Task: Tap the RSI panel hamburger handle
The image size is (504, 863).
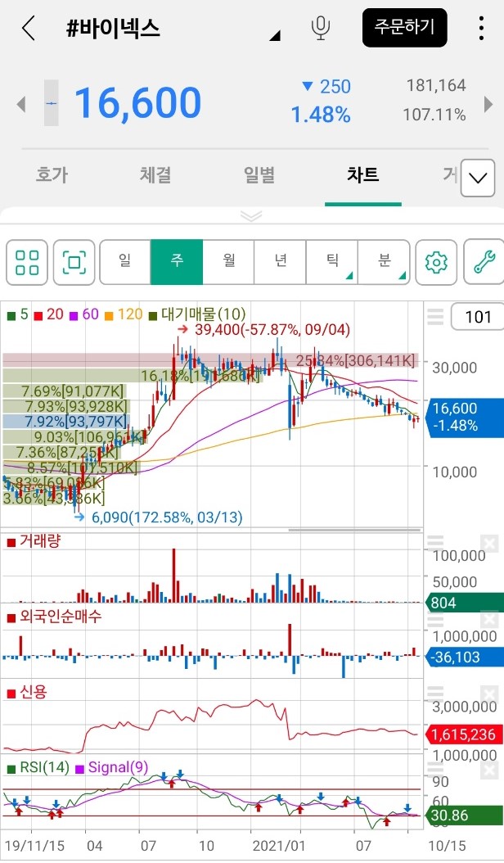Action: click(x=435, y=769)
